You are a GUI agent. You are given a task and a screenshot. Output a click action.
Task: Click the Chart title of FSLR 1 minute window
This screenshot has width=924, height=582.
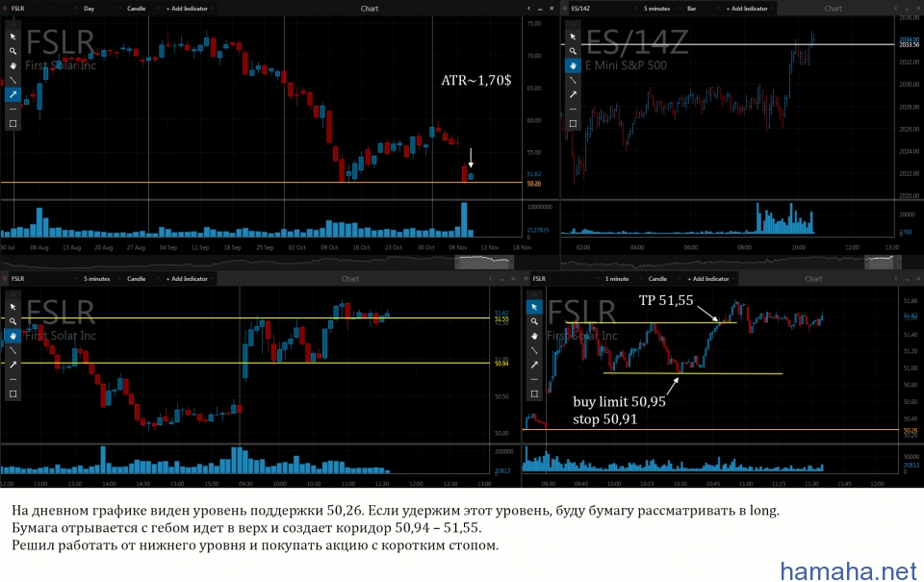(x=813, y=279)
